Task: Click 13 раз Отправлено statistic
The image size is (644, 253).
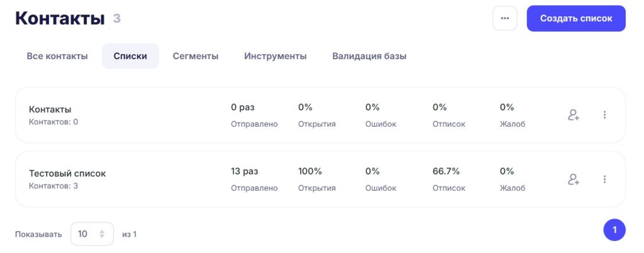Action: tap(254, 179)
